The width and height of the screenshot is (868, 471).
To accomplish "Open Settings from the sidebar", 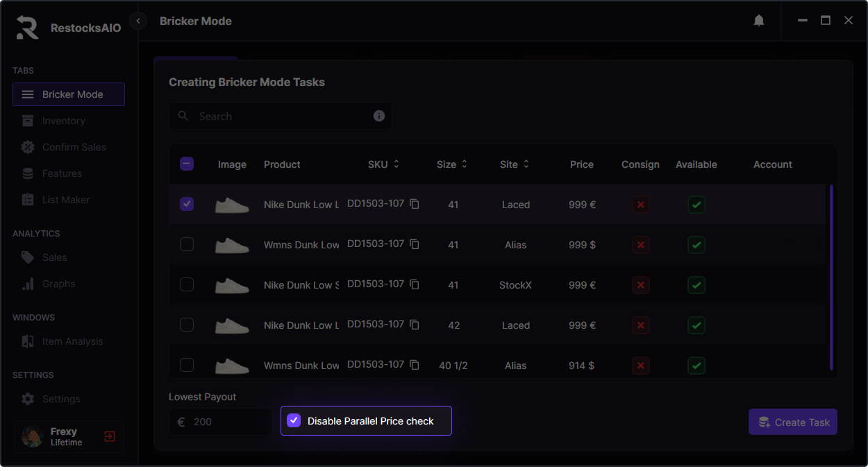I will click(x=61, y=399).
